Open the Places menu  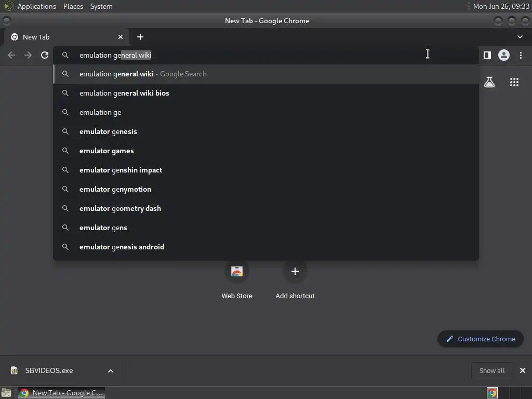(x=73, y=6)
